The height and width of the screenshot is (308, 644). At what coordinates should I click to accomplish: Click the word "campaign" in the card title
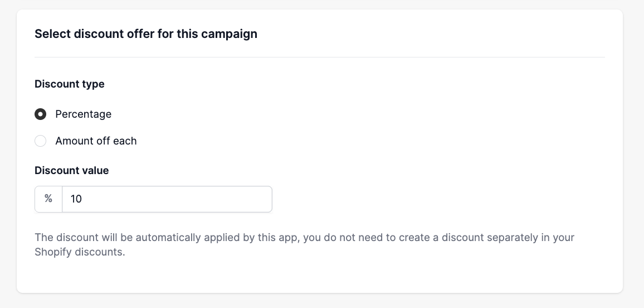(x=229, y=34)
